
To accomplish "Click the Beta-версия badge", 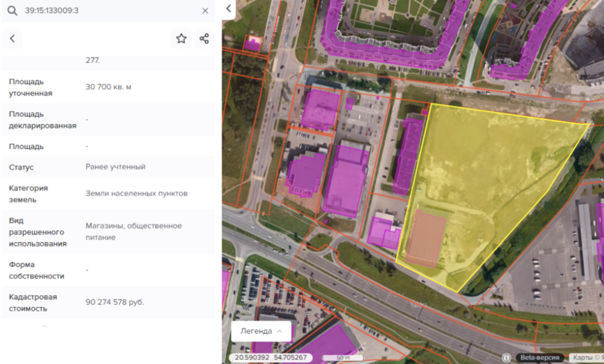I will [x=539, y=358].
